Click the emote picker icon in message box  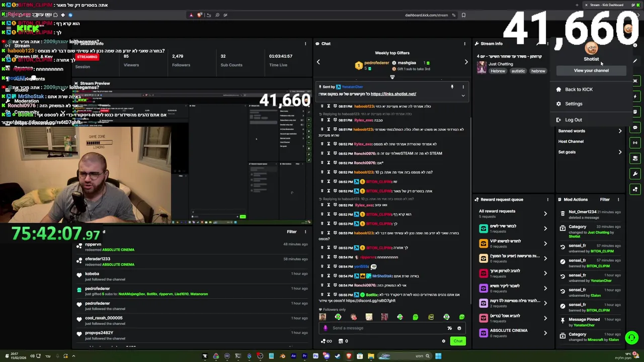[459, 328]
